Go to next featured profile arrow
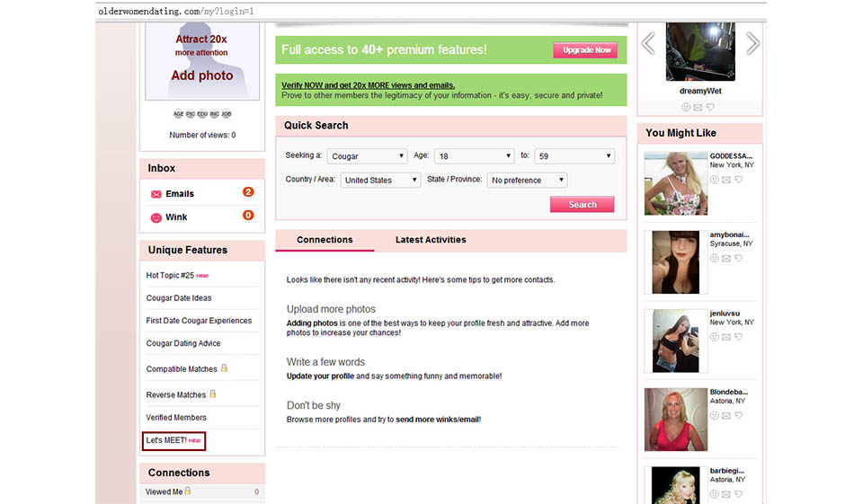The width and height of the screenshot is (863, 504). coord(752,43)
